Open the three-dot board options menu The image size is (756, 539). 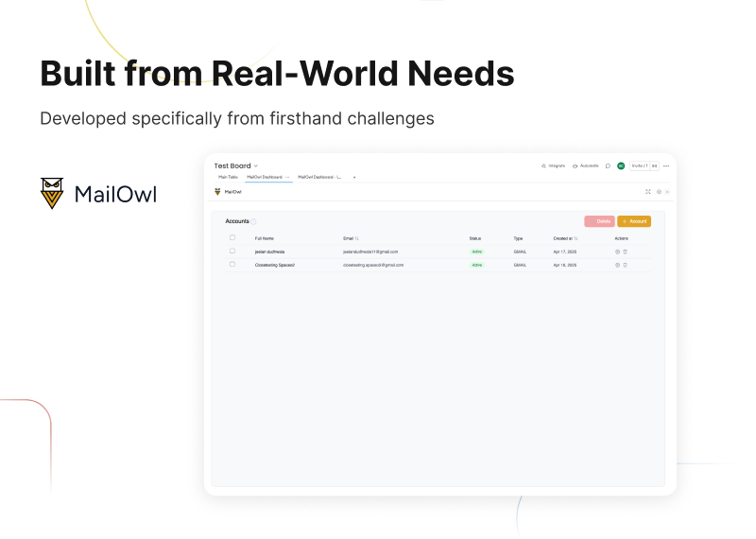click(x=666, y=166)
